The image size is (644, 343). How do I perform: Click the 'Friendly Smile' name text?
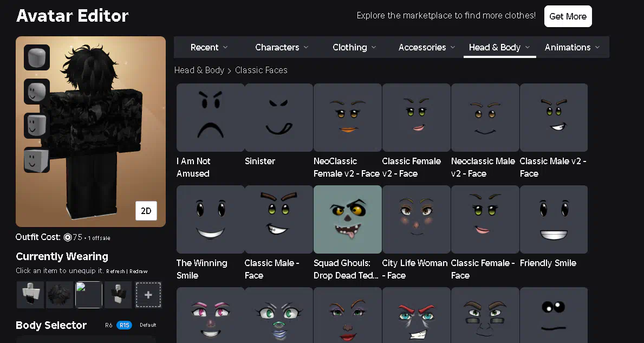tap(548, 263)
